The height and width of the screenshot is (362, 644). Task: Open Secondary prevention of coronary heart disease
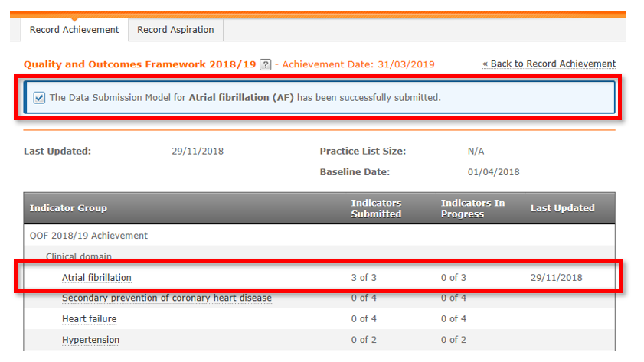tap(167, 298)
